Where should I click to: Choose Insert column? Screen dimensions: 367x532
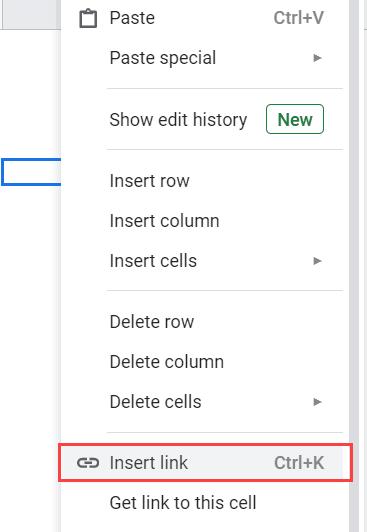pyautogui.click(x=205, y=221)
